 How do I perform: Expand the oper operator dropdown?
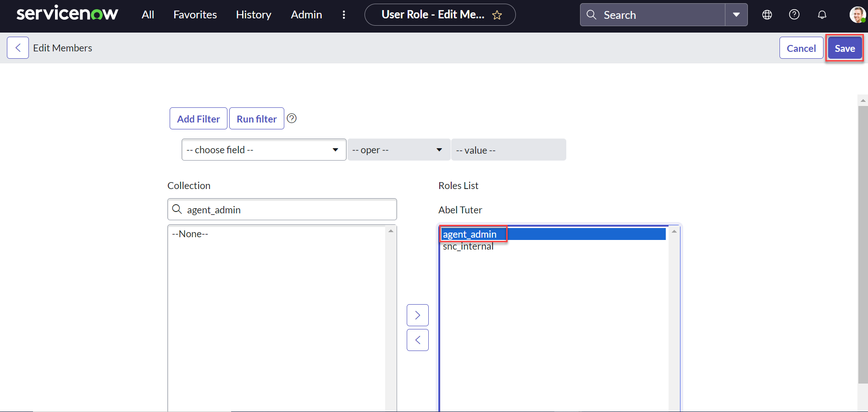point(398,150)
